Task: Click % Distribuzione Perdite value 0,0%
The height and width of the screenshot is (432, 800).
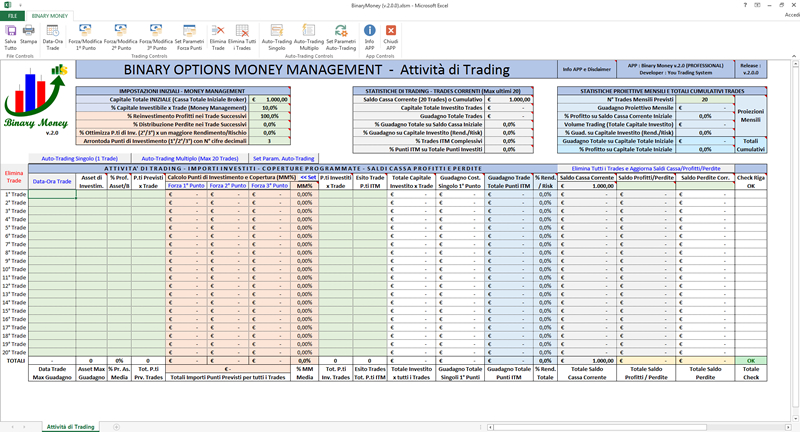Action: tap(269, 124)
